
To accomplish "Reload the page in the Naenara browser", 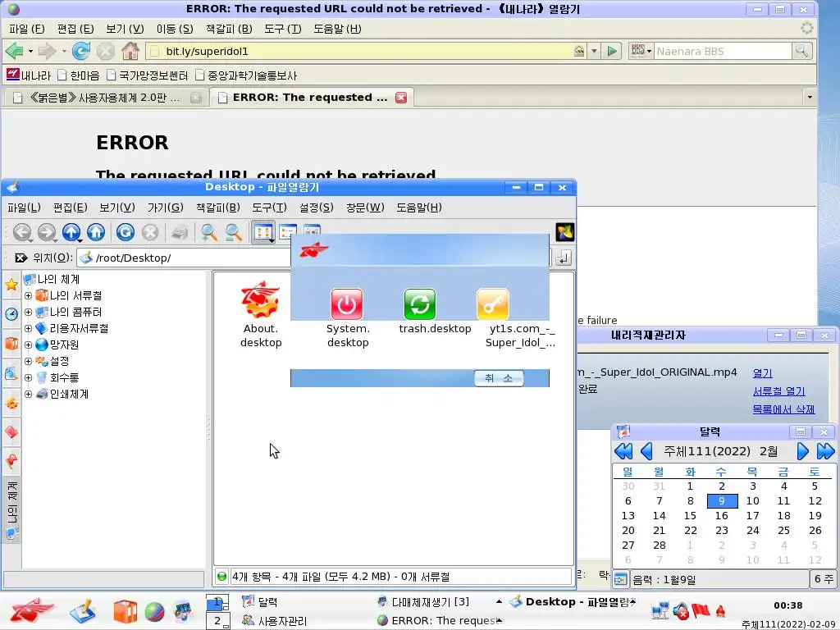I will pos(81,52).
